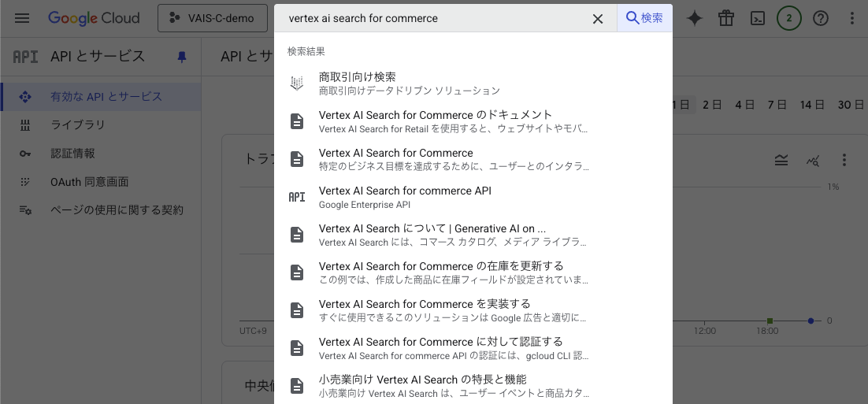Click the API icon beside commerce API result
This screenshot has width=868, height=404.
(297, 197)
